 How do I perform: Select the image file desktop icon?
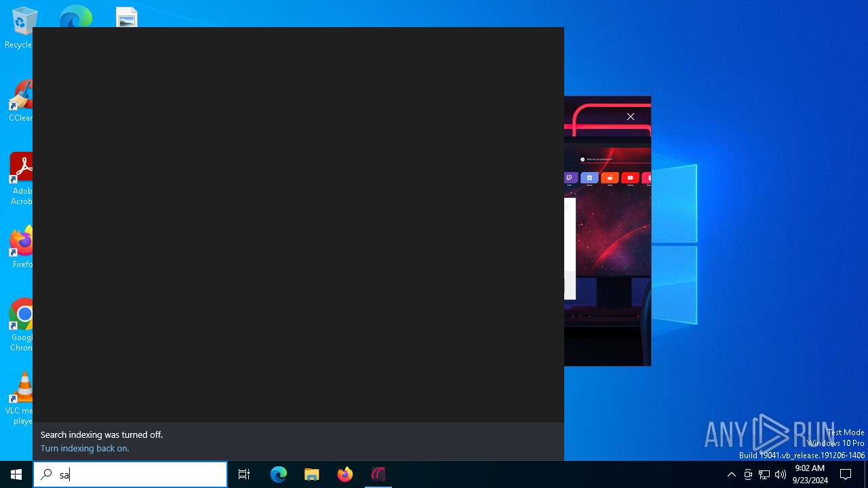[127, 17]
